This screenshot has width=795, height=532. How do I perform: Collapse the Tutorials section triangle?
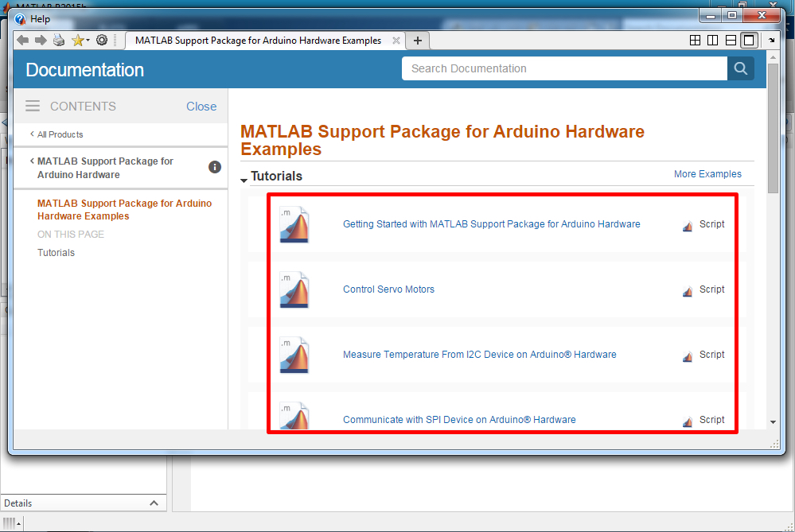pos(244,180)
